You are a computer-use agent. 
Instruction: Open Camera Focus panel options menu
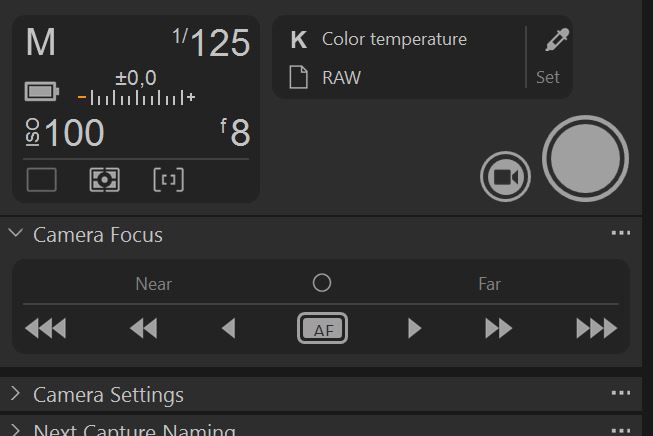pos(621,233)
